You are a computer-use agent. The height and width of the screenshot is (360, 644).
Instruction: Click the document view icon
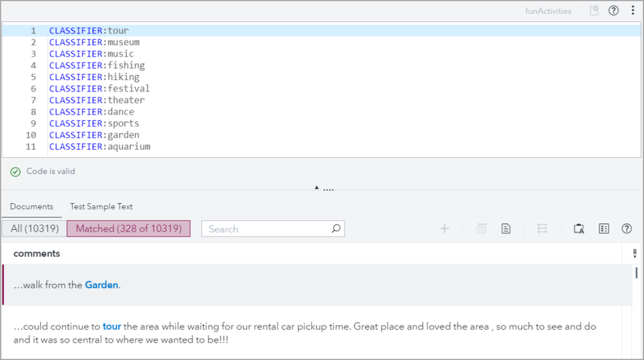506,228
